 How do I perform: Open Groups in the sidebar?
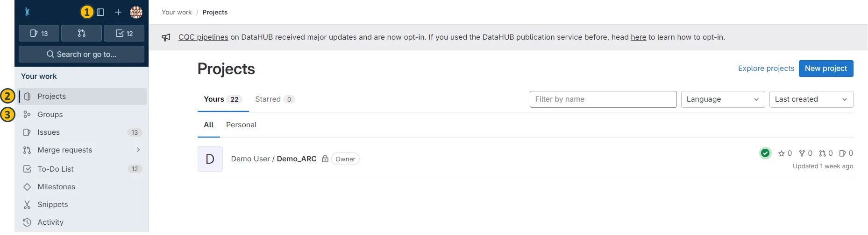click(x=50, y=114)
